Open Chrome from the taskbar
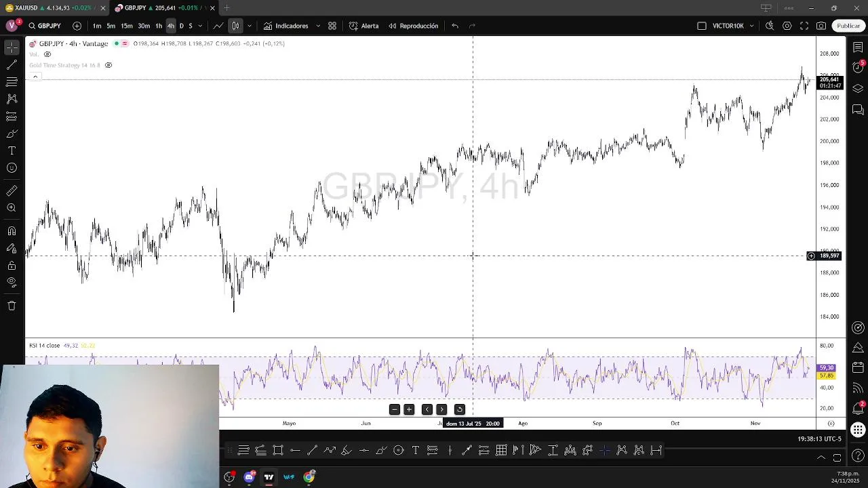This screenshot has width=868, height=488. coord(309,477)
